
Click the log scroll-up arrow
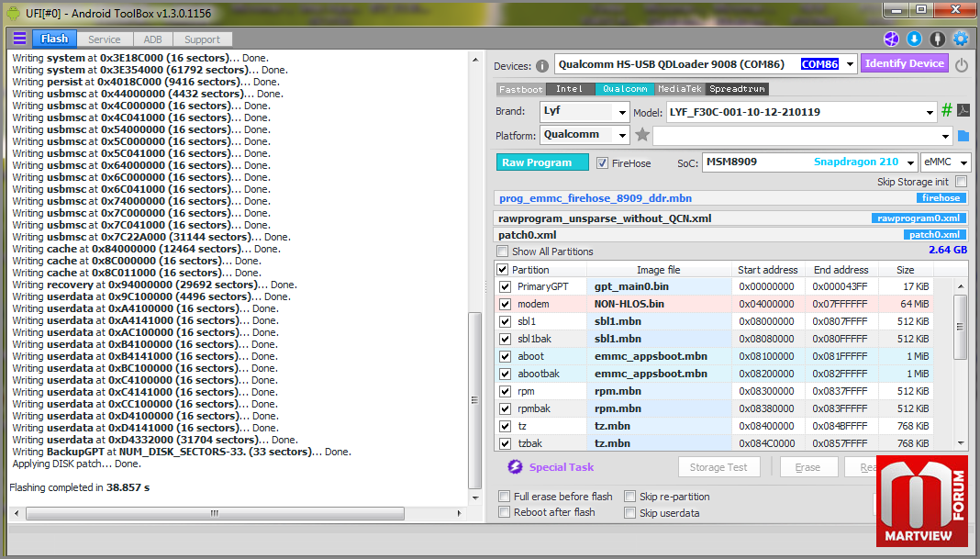tap(475, 60)
